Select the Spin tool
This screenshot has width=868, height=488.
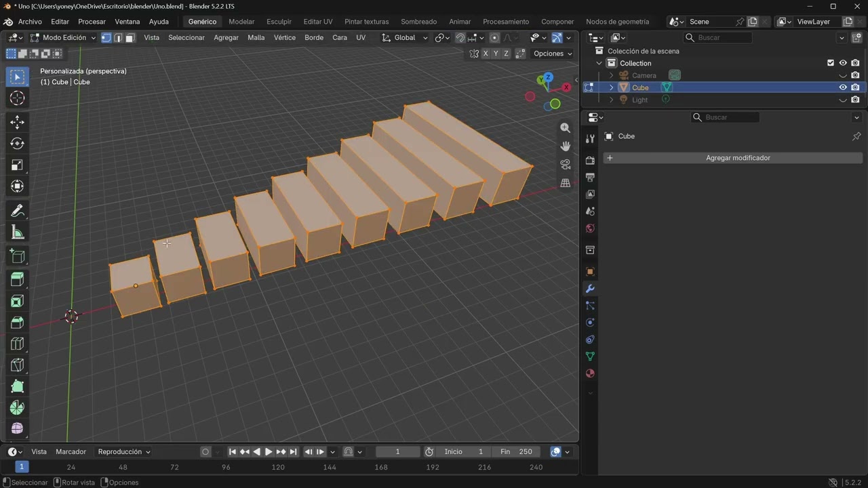pyautogui.click(x=18, y=408)
